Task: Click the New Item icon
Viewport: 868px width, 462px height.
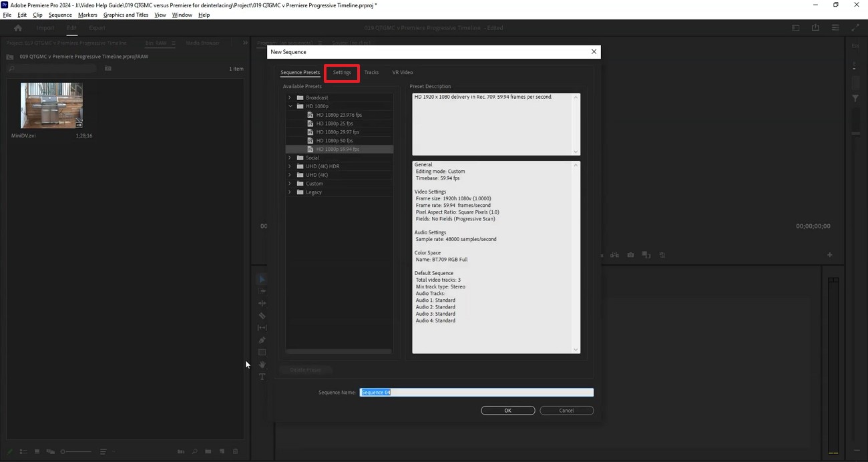Action: [222, 452]
